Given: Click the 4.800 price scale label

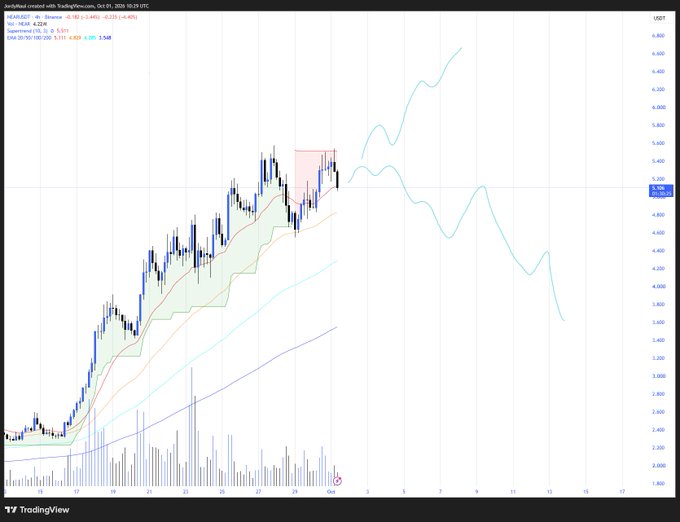Looking at the screenshot, I should point(658,215).
